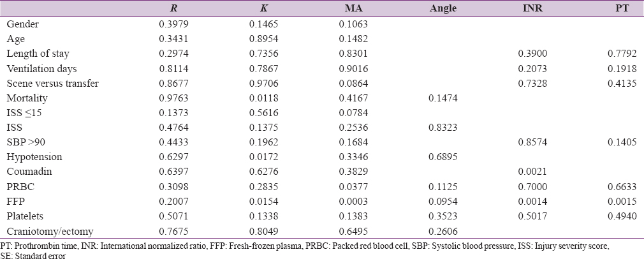
Task: Click the Length of stay row label
Action: (x=38, y=54)
